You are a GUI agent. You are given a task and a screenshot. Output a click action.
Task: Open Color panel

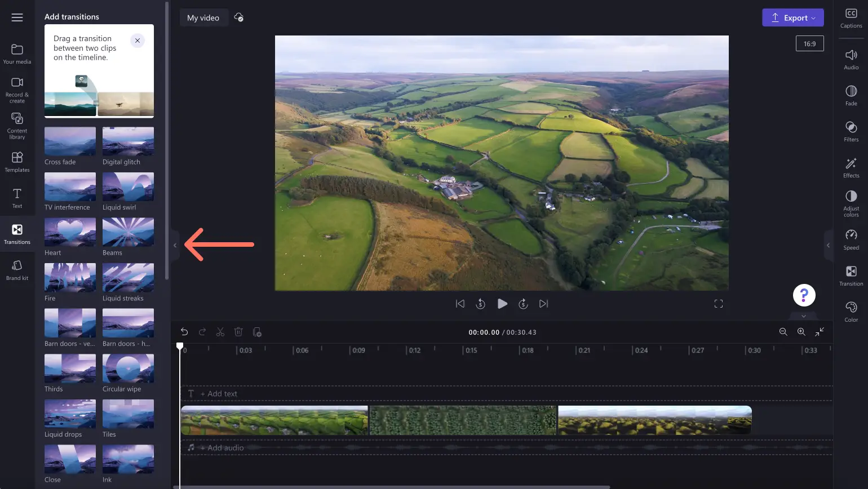pos(851,312)
